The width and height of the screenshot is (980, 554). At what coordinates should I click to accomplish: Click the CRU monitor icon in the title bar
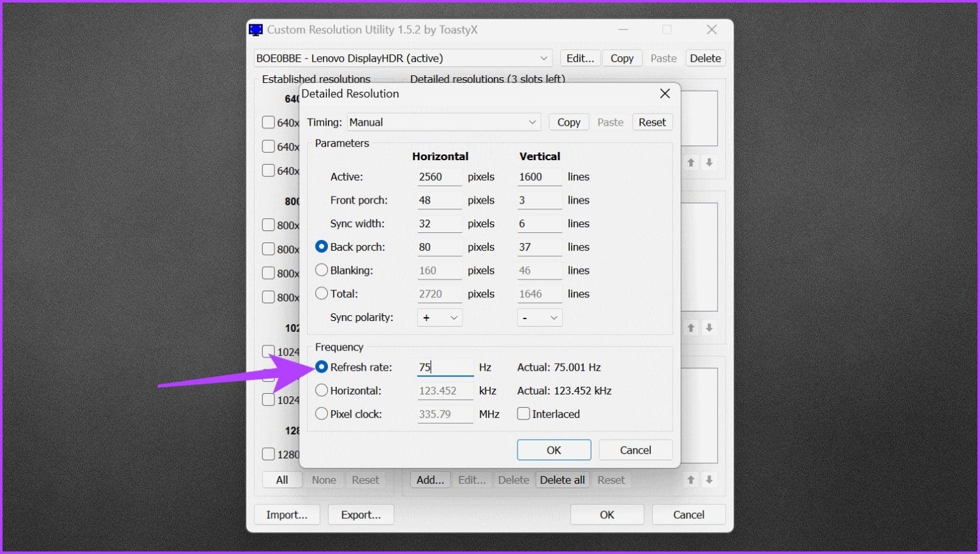click(x=256, y=29)
